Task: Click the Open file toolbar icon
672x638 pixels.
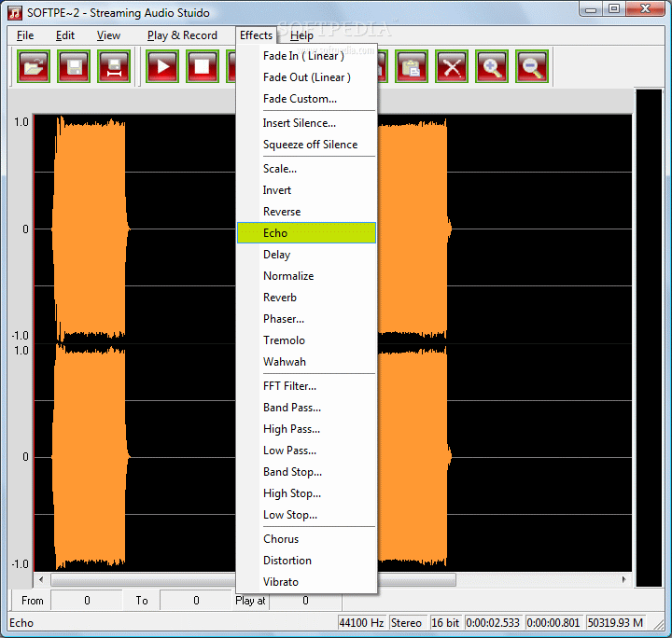Action: [34, 66]
